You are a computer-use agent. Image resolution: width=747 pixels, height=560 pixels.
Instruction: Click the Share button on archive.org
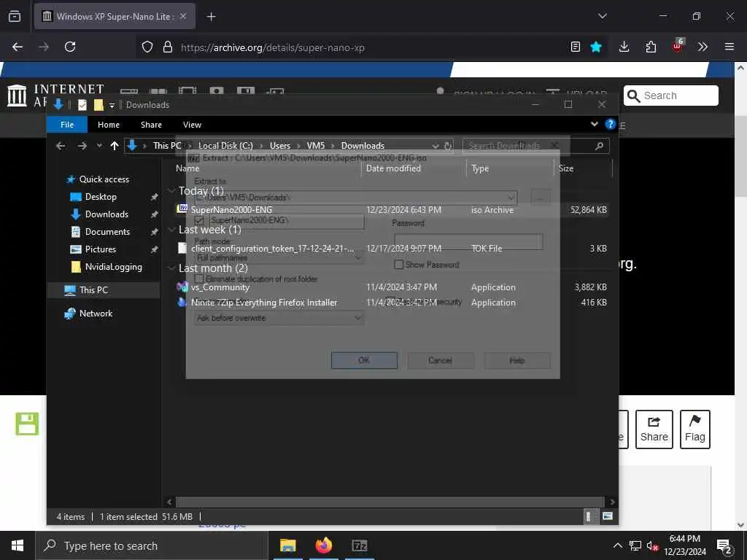(654, 429)
